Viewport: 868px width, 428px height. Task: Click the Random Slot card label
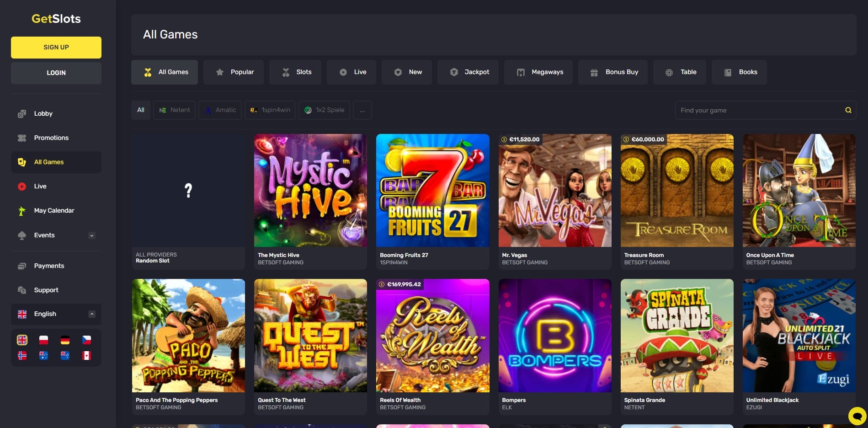(153, 261)
